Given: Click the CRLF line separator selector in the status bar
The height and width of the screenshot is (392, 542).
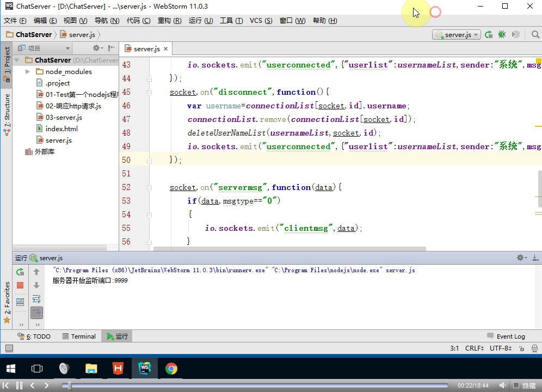Looking at the screenshot, I should (x=473, y=348).
